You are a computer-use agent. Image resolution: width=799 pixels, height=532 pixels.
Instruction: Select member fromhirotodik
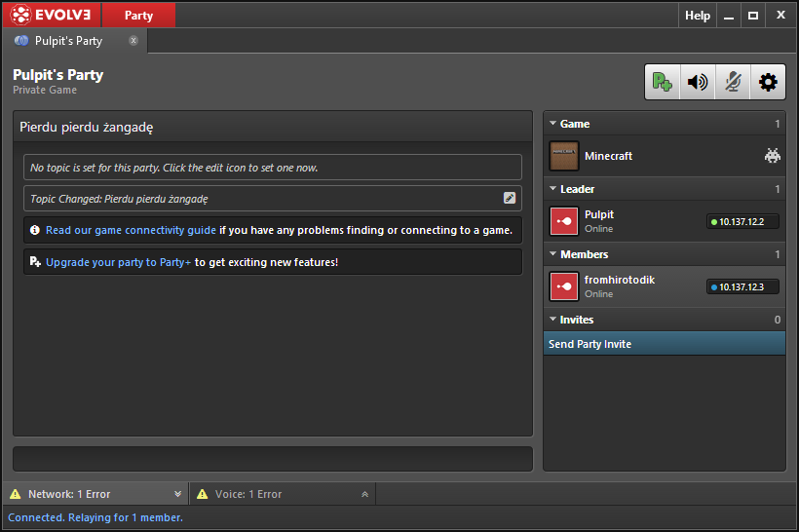click(620, 280)
